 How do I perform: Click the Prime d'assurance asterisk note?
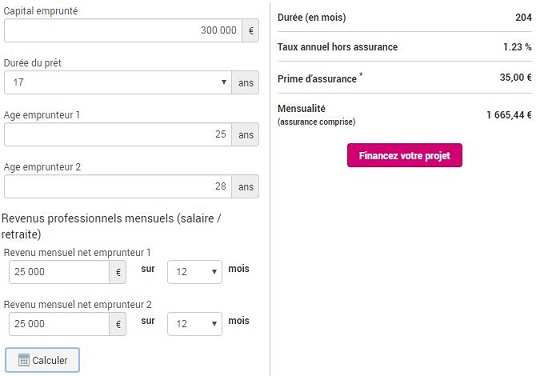pos(361,74)
